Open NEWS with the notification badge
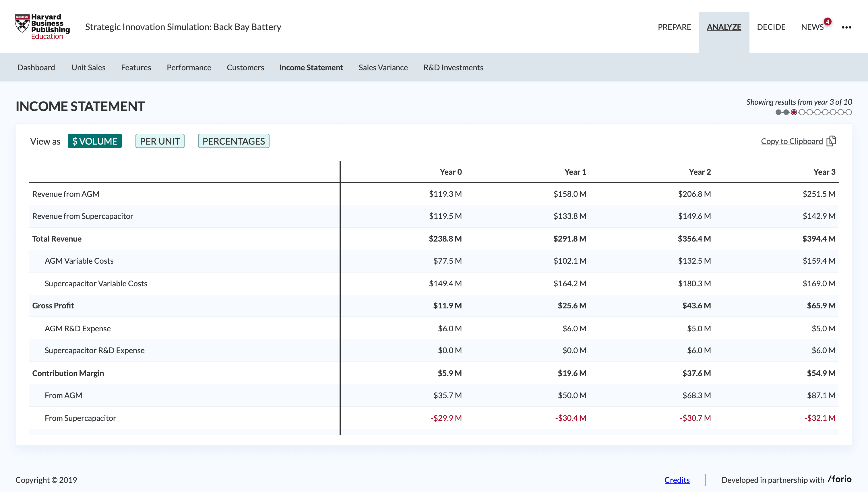 tap(812, 27)
